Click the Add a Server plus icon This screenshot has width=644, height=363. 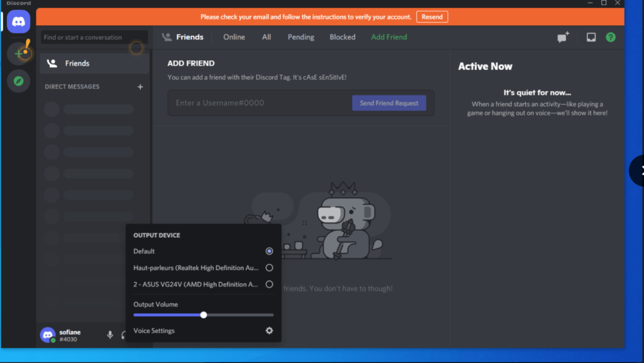point(18,52)
